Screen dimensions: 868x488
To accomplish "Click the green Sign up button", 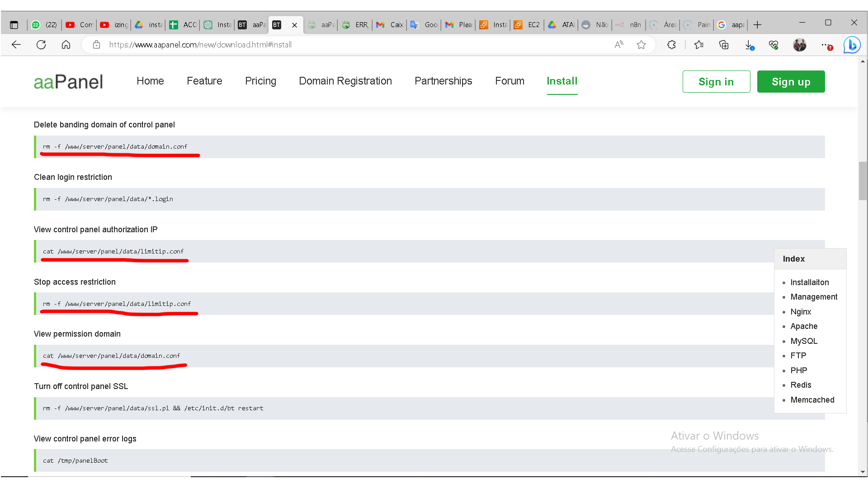I will click(x=791, y=82).
